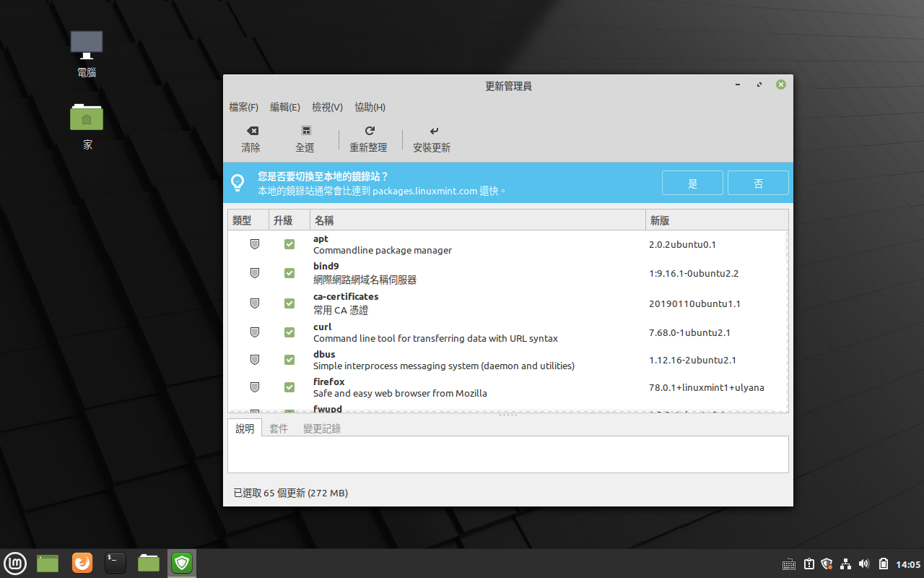This screenshot has height=578, width=924.
Task: Uncheck the dbus upgrade checkbox
Action: pos(289,360)
